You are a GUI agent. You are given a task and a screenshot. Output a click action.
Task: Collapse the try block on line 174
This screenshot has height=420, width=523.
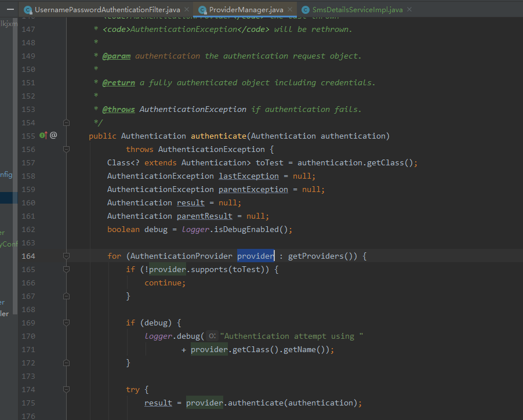point(66,389)
